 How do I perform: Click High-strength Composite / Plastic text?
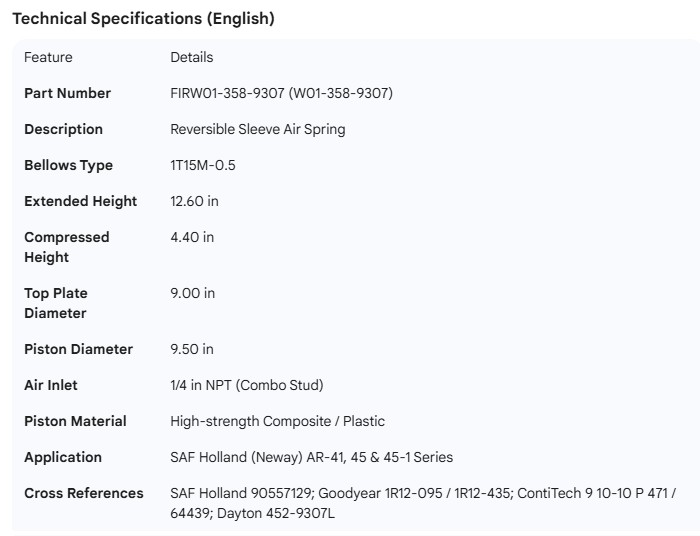(277, 421)
